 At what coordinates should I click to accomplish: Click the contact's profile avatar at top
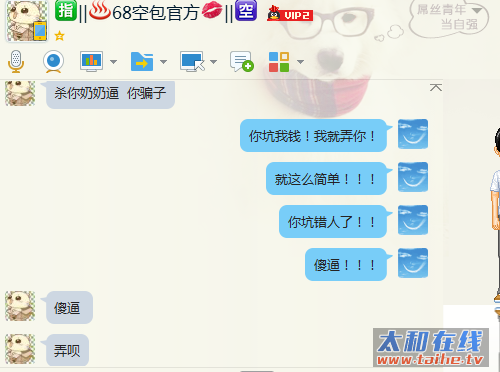(x=27, y=21)
